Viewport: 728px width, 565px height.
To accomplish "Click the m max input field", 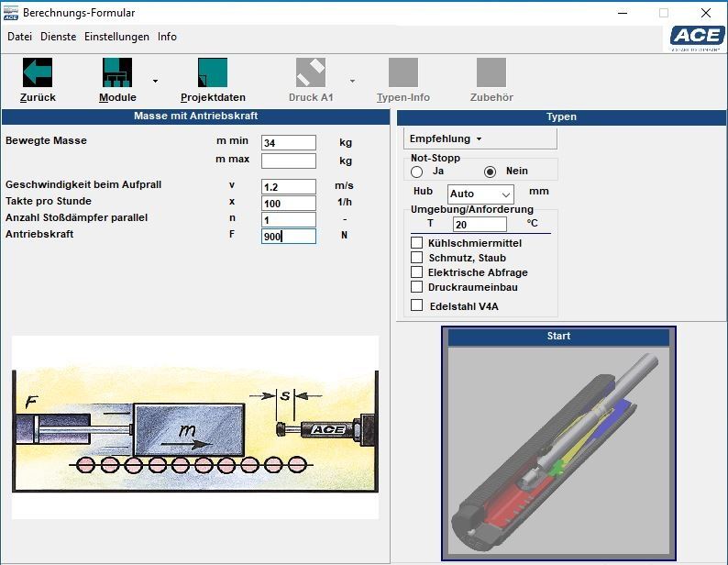I will (x=288, y=161).
